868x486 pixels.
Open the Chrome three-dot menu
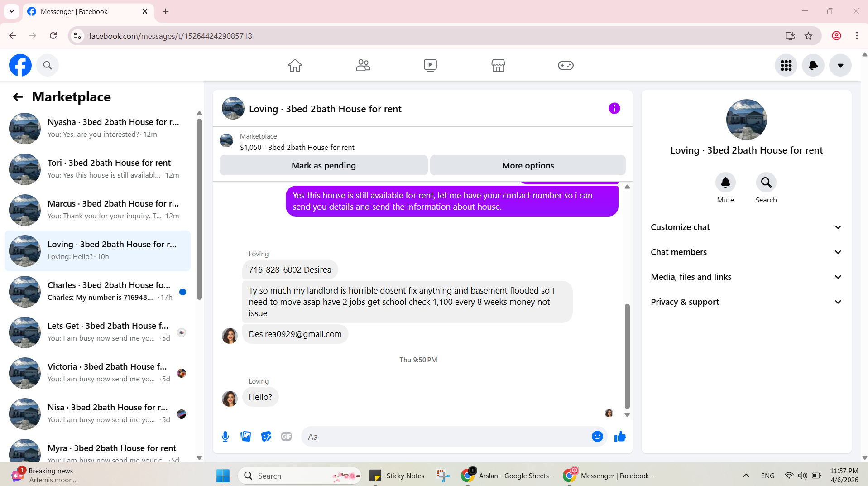(x=857, y=36)
